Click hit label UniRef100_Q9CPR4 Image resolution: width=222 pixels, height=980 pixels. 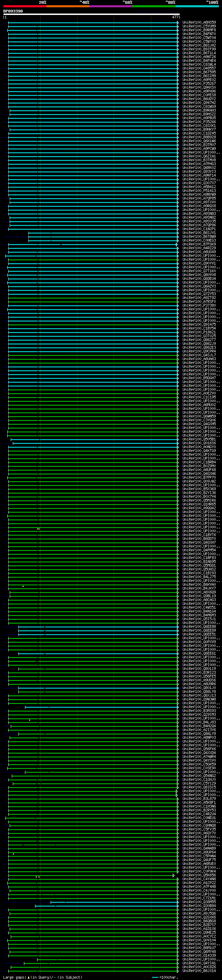199,351
